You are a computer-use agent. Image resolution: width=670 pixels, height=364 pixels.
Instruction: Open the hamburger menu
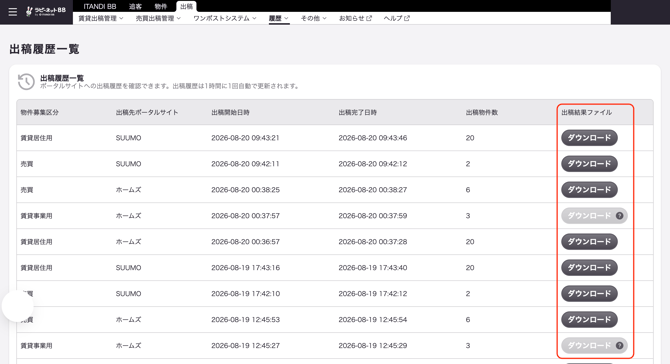[13, 12]
